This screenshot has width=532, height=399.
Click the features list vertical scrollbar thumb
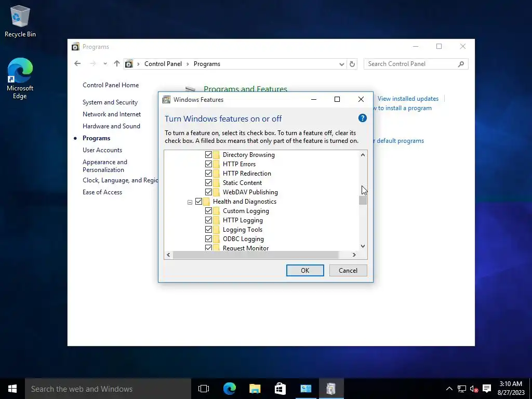(x=363, y=201)
